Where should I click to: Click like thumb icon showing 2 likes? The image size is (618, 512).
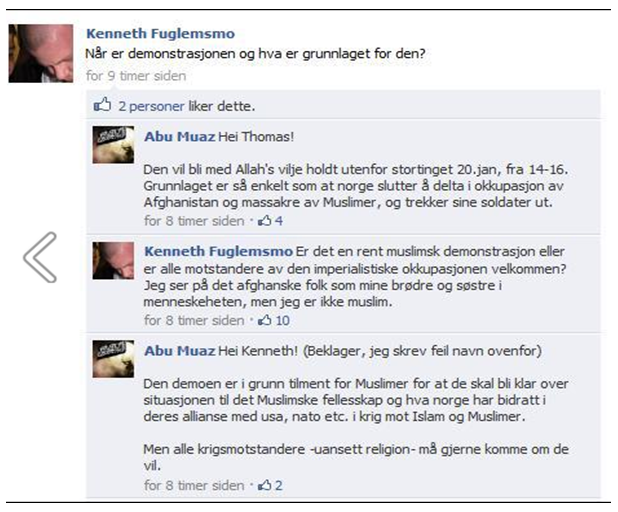tap(264, 485)
